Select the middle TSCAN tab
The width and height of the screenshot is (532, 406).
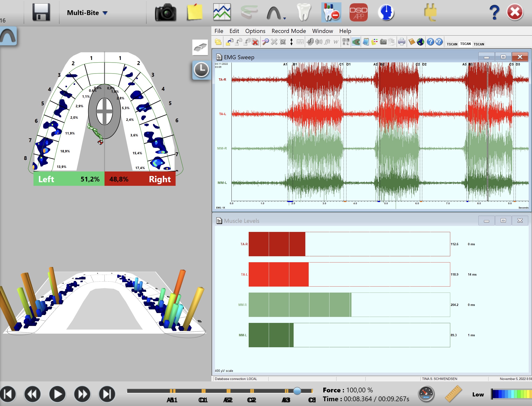[x=465, y=44]
